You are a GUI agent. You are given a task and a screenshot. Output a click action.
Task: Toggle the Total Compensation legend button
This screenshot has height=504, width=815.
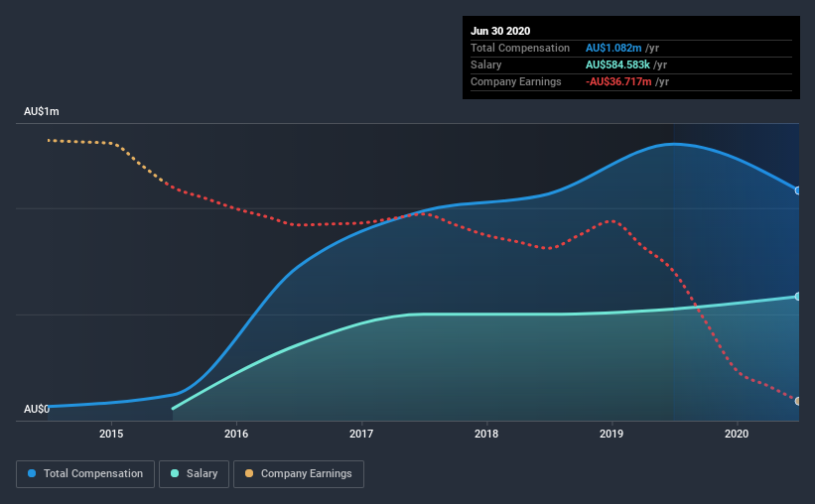(x=85, y=474)
